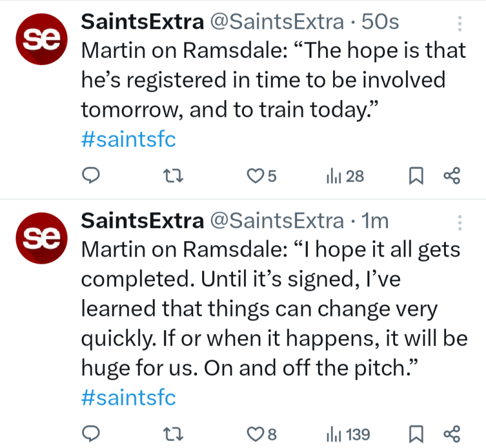
Task: Open the 1m timestamp of second tweet
Action: pos(376,221)
